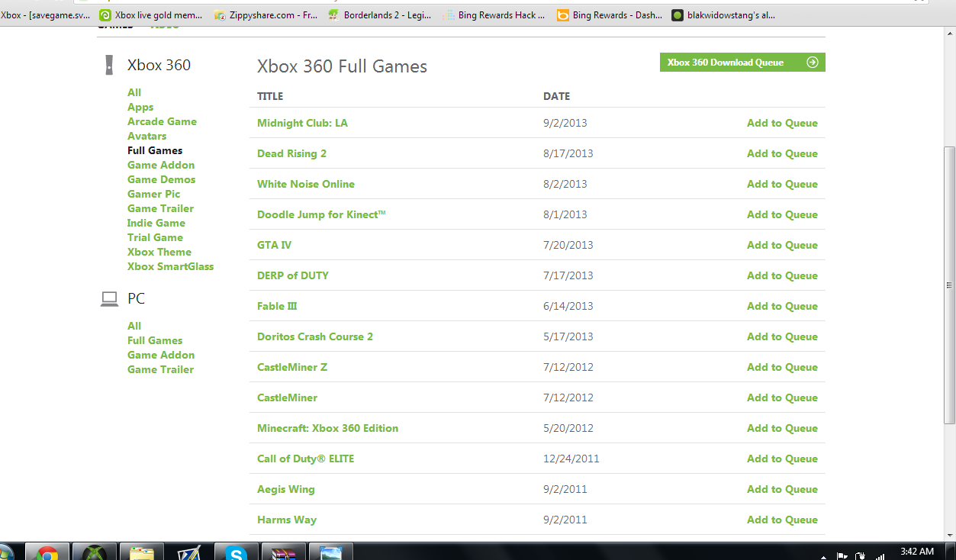
Task: Open Skype from the taskbar
Action: tap(237, 552)
